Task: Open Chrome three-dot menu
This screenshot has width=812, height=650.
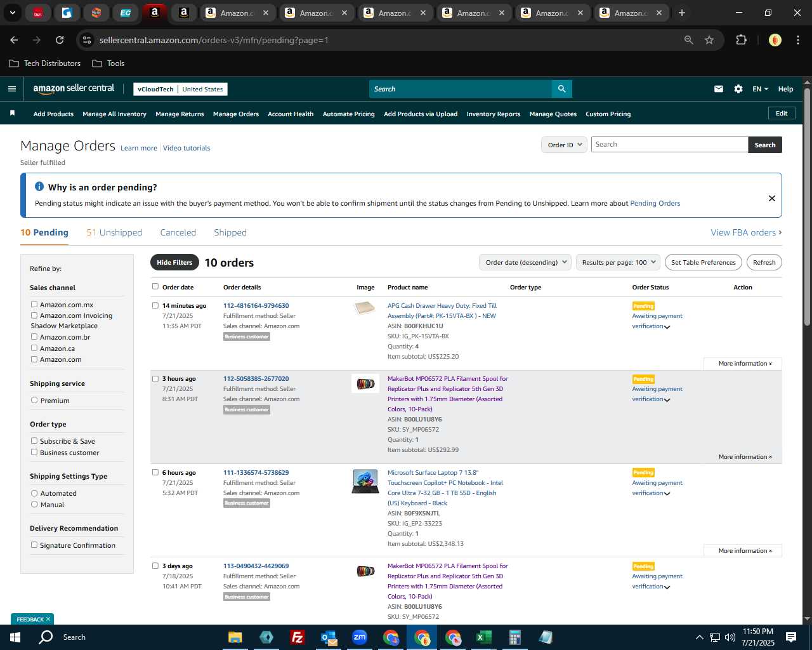Action: 797,40
